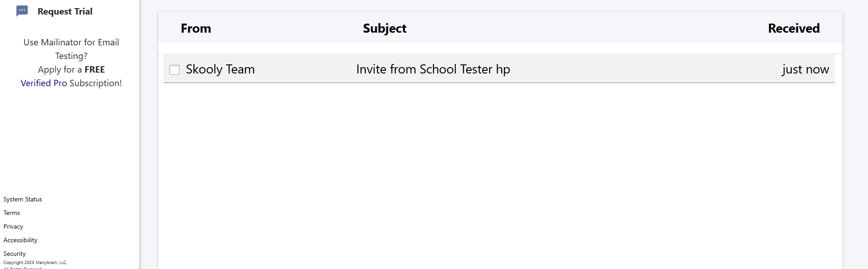Click the Received column header
The image size is (868, 269).
793,29
